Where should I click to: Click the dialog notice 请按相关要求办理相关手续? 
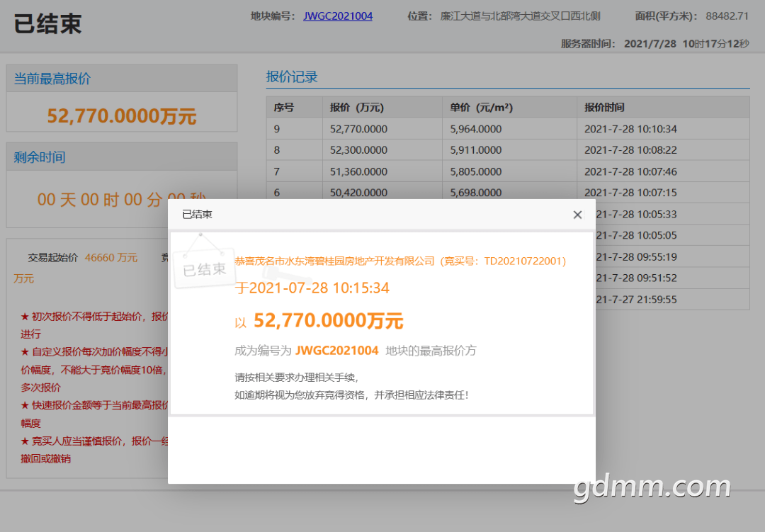coord(297,378)
